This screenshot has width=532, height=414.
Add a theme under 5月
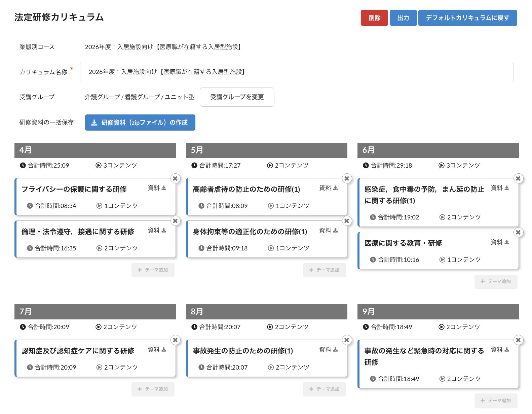[325, 270]
